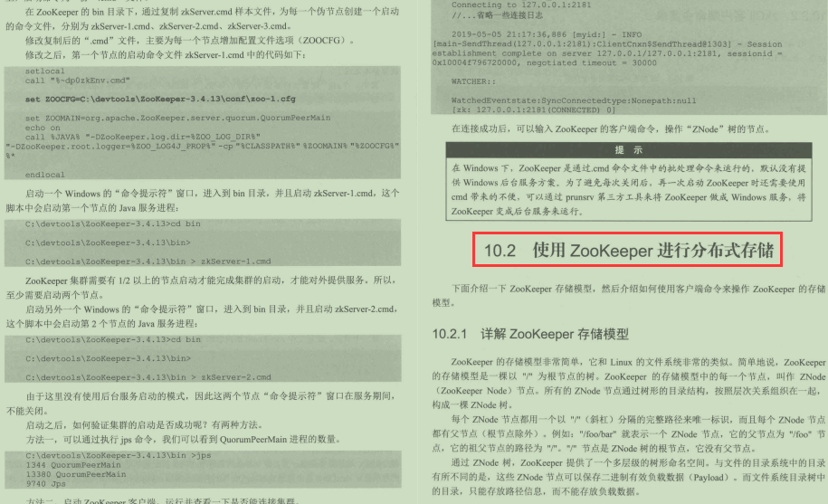Screen dimensions: 828x504
Task: Click the paragraph starting "每个 ZNode 节点都用一个以"
Action: click(x=628, y=433)
